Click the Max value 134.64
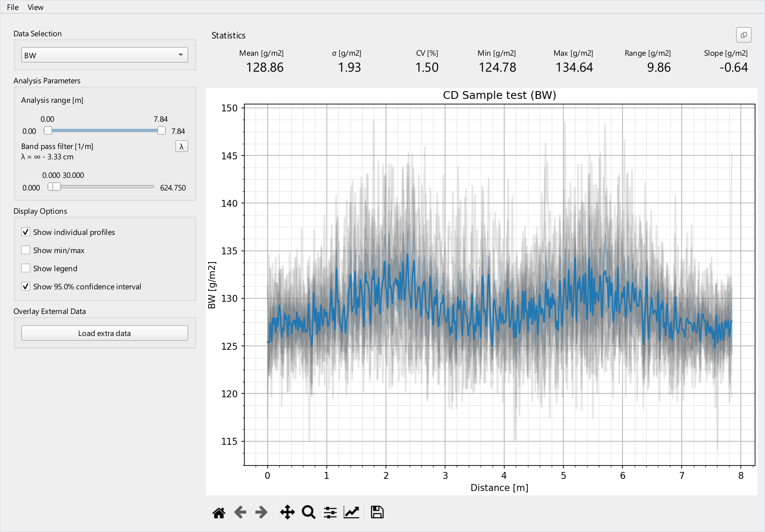Screen dimensions: 765x532 point(574,67)
